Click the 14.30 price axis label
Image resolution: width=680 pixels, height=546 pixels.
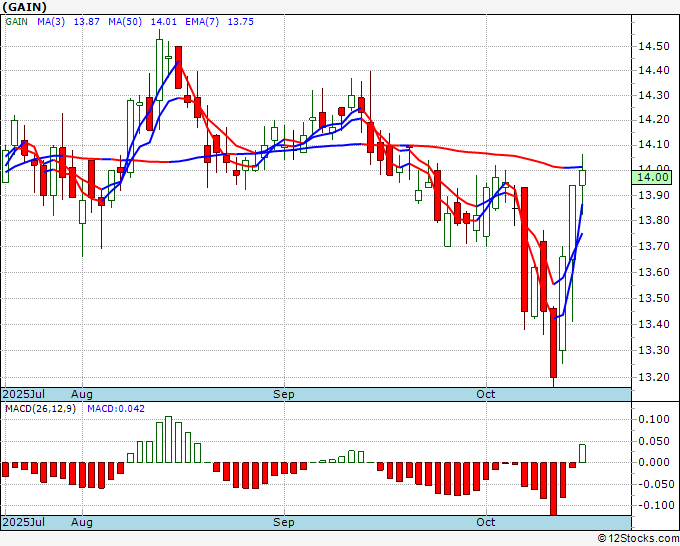[x=654, y=95]
